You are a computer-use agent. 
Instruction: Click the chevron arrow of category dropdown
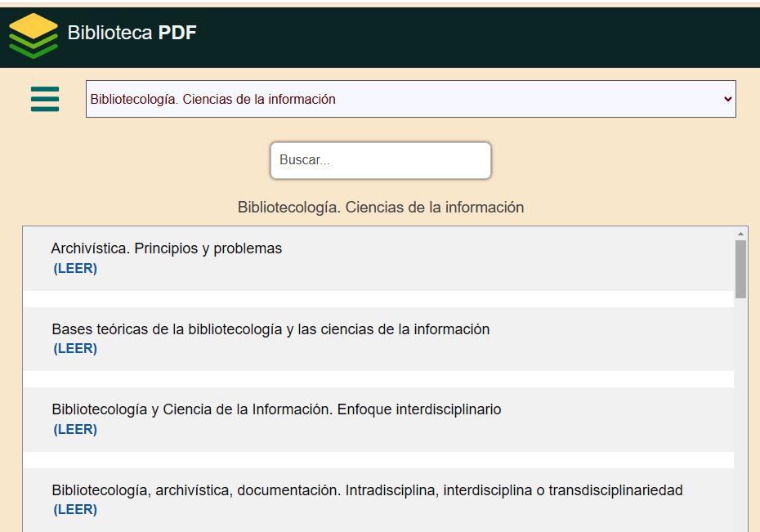[x=727, y=99]
